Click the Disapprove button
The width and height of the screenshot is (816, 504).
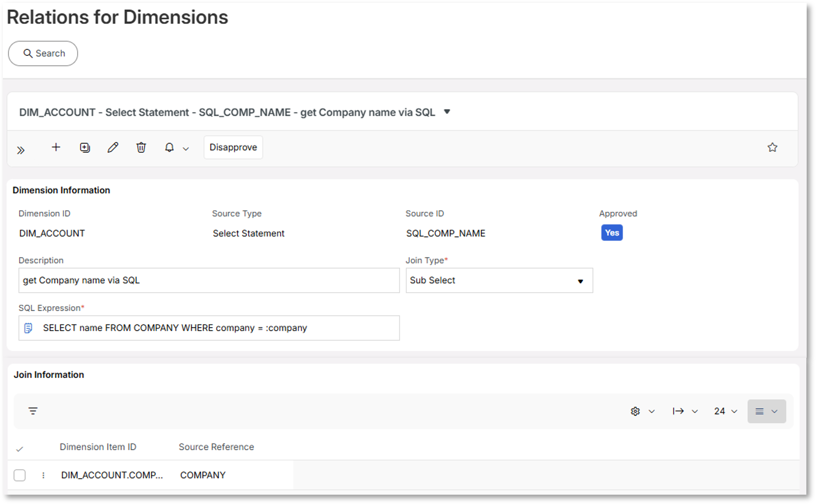coord(233,147)
